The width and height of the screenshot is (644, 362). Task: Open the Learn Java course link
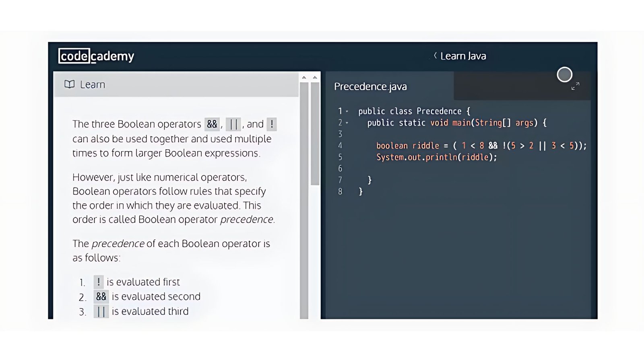coord(463,56)
